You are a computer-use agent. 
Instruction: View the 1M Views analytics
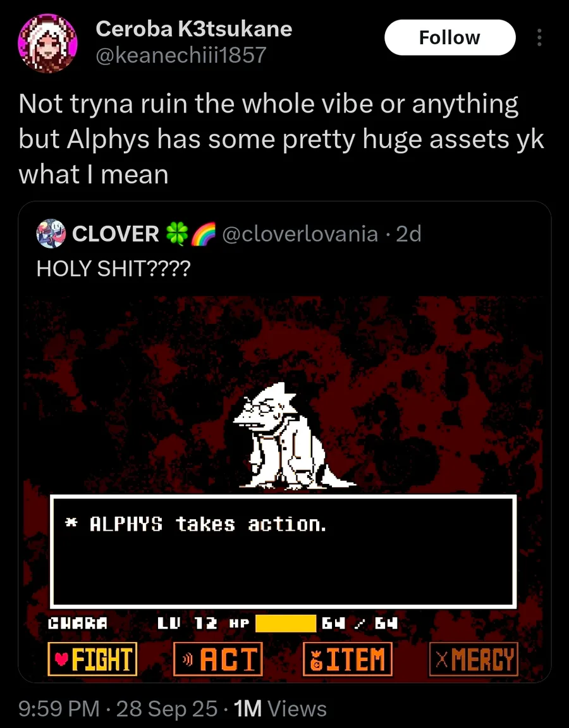[280, 708]
